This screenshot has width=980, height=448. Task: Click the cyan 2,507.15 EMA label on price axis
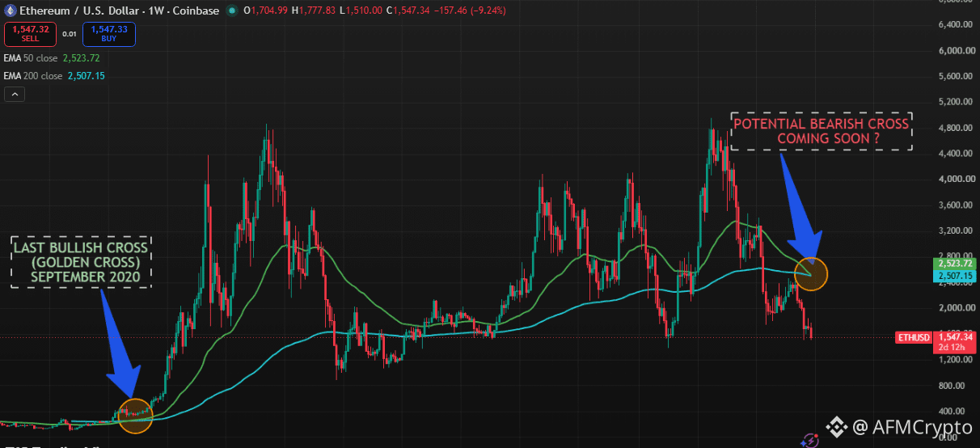(955, 277)
